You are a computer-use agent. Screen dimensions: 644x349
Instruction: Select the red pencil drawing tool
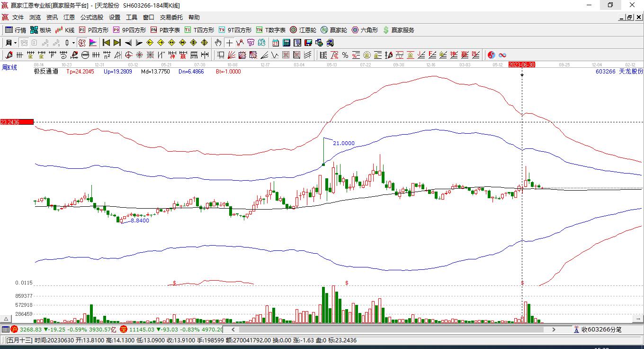(x=9, y=55)
